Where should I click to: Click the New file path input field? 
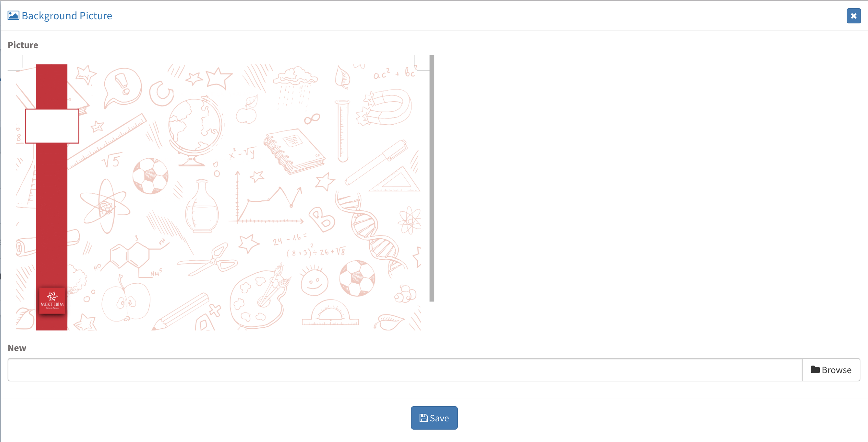405,370
